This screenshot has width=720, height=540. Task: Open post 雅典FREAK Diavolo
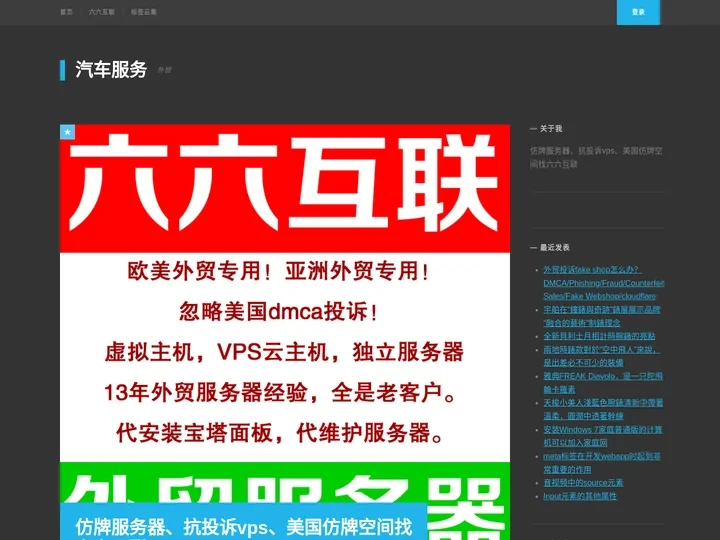pyautogui.click(x=603, y=382)
